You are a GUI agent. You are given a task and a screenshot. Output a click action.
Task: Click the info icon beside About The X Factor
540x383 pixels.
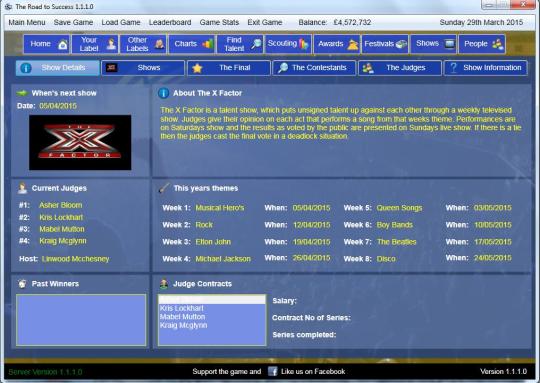click(164, 93)
